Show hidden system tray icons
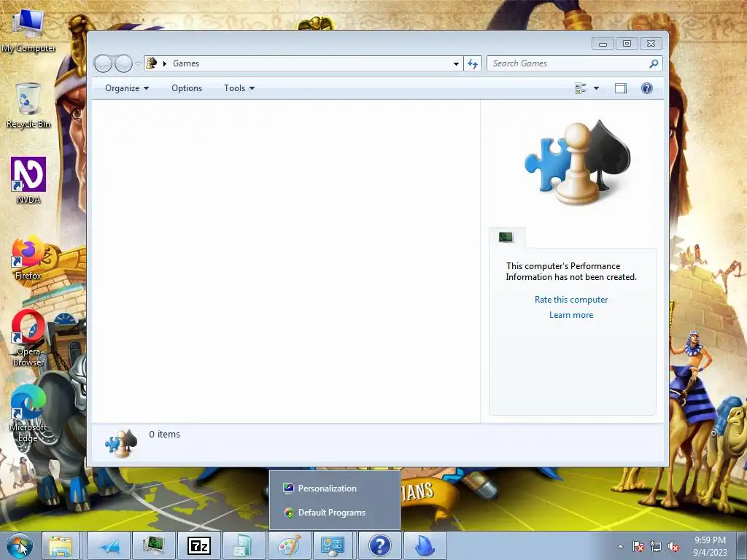747x560 pixels. tap(620, 546)
